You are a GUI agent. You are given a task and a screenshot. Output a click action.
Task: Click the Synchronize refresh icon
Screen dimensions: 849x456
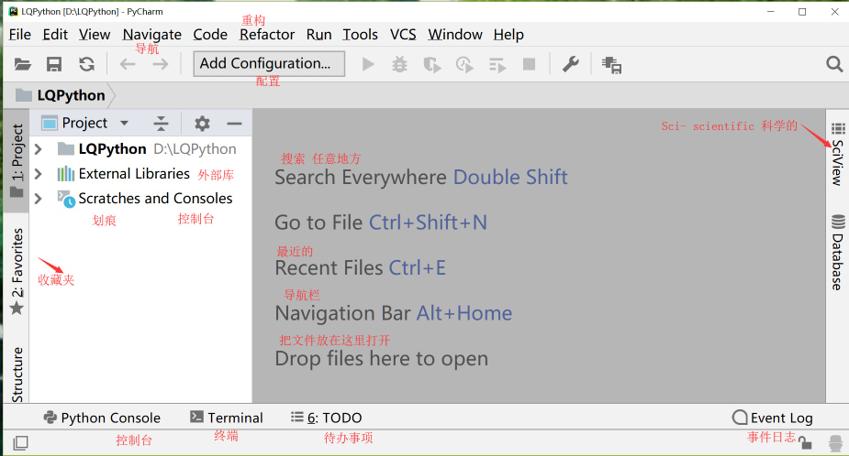tap(87, 64)
